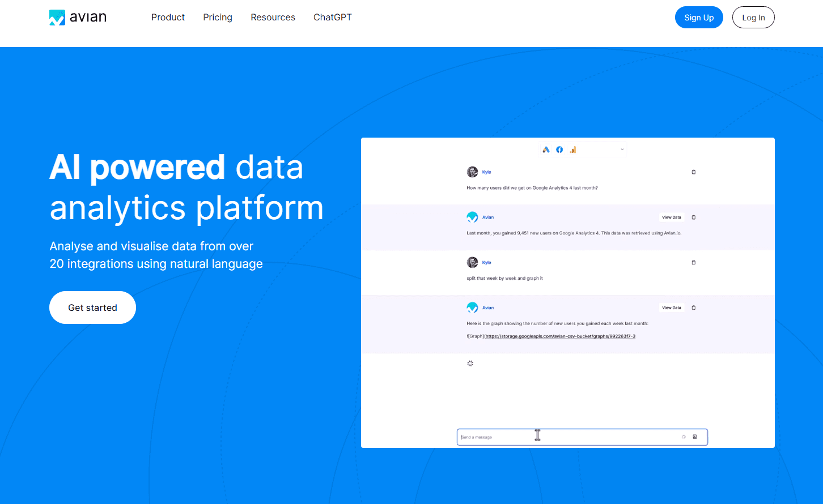
Task: Click the Log In button
Action: coord(753,18)
